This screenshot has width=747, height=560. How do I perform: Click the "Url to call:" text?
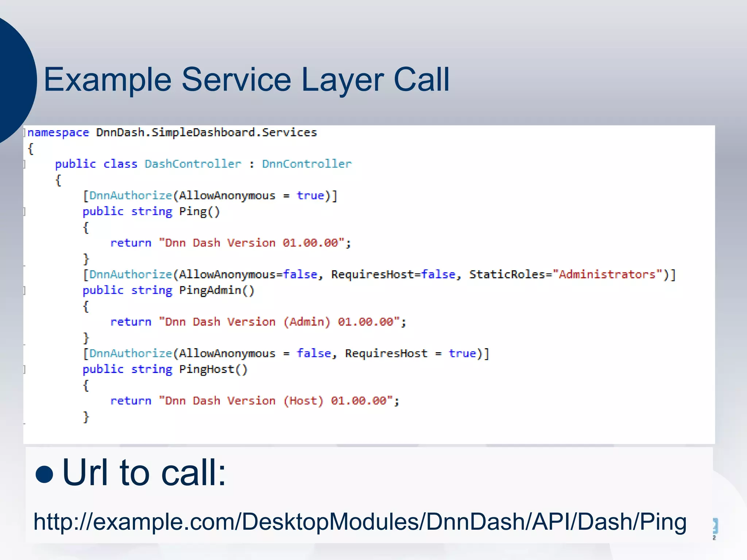point(144,472)
